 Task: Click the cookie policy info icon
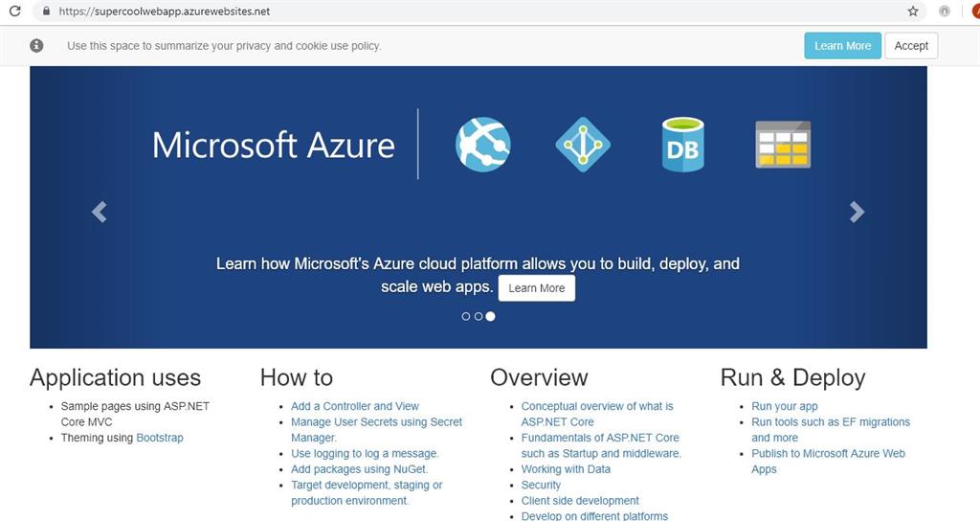[x=37, y=45]
